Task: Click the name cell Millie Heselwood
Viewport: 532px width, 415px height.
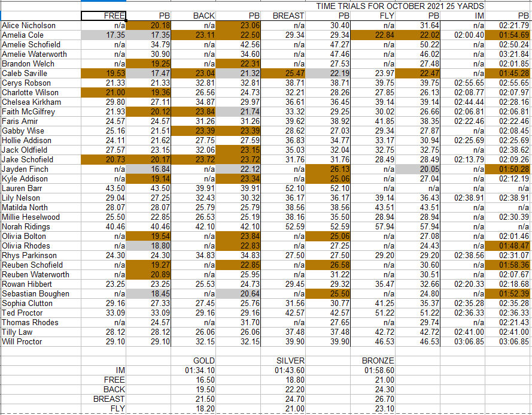Action: (41, 217)
